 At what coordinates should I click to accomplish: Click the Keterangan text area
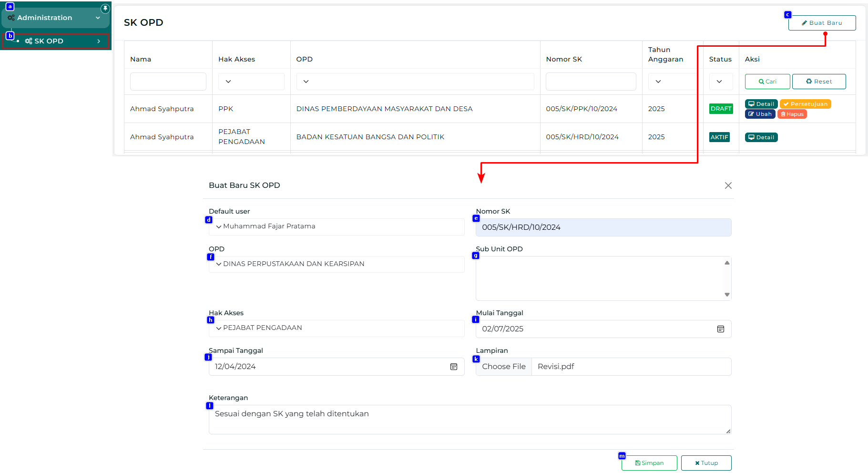click(x=470, y=419)
